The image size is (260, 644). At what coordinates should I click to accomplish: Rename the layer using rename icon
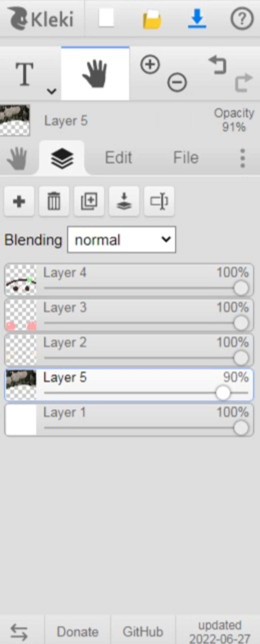[x=159, y=202]
